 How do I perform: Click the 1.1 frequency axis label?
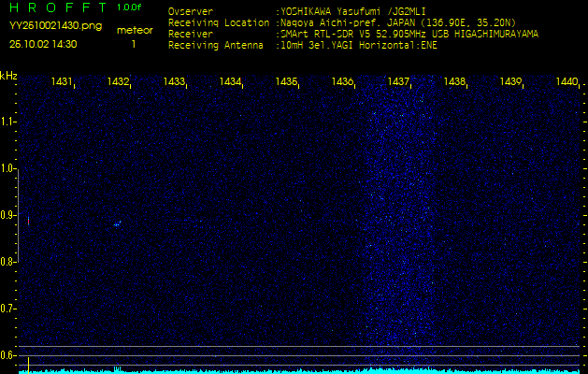pos(7,122)
